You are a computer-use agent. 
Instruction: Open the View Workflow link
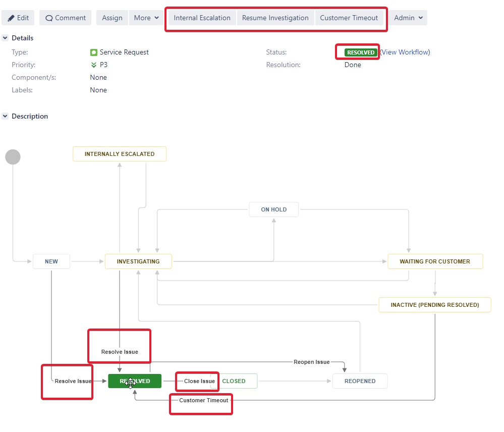(x=405, y=52)
